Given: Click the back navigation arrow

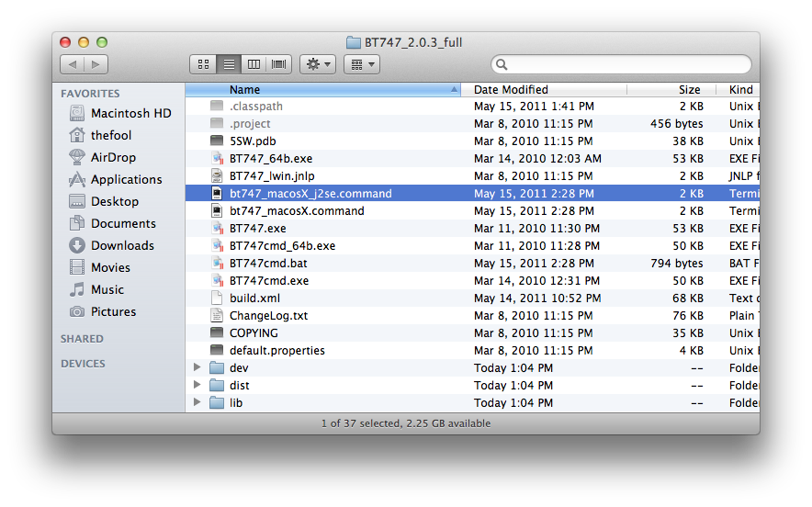Looking at the screenshot, I should click(x=73, y=64).
